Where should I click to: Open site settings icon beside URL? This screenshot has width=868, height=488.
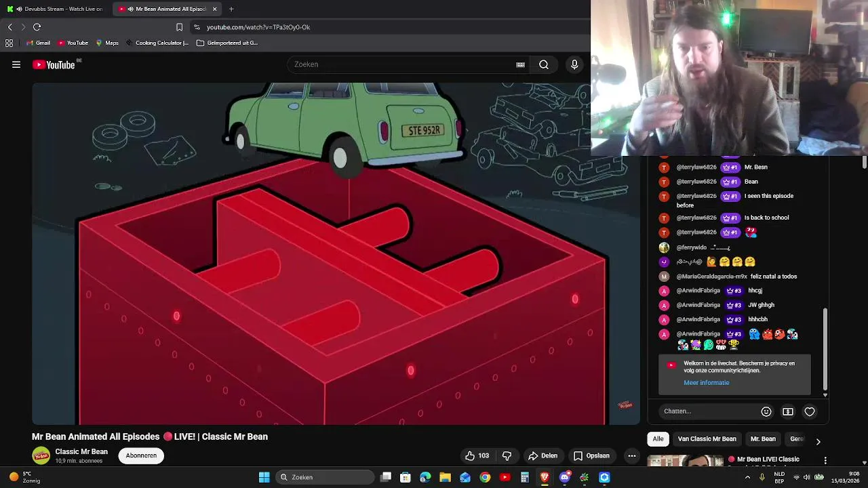pos(197,27)
